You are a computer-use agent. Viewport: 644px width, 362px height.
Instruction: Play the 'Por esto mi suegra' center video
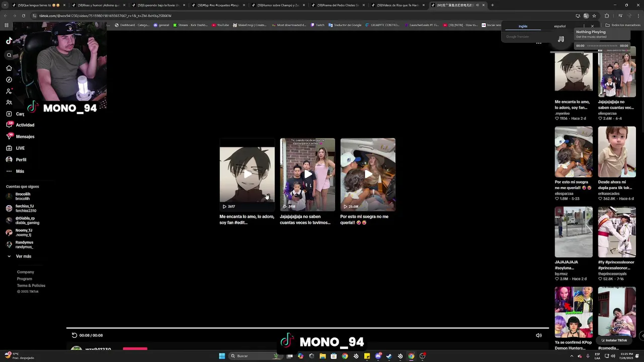[x=368, y=174]
